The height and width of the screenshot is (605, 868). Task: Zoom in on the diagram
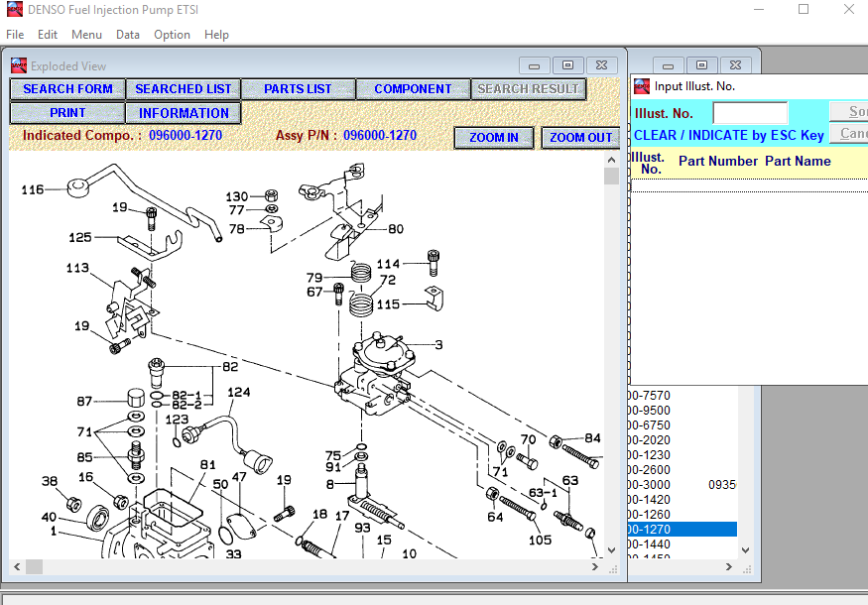click(x=494, y=137)
